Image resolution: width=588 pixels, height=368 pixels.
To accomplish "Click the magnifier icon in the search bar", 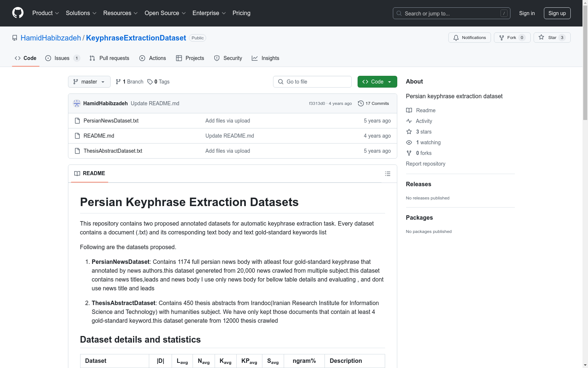I will coord(399,13).
